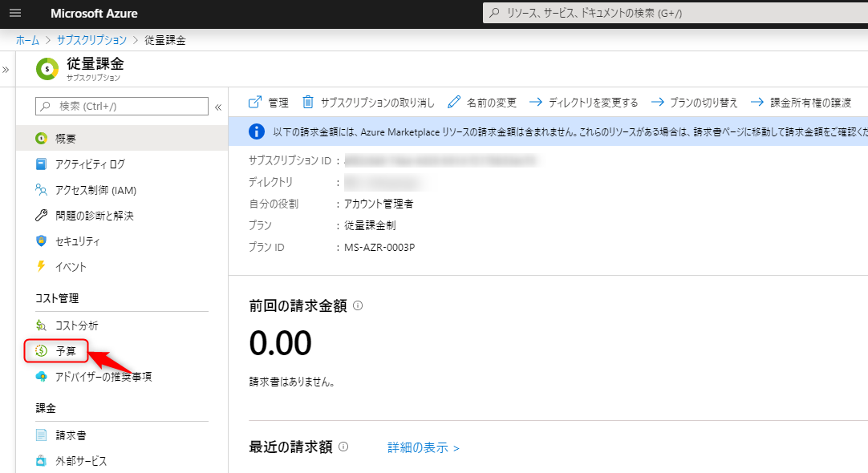Click arrow icon beside プランの切り替え
868x473 pixels.
[x=658, y=102]
